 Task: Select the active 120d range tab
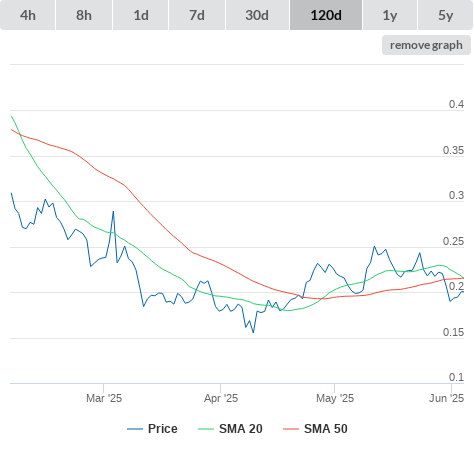[326, 15]
